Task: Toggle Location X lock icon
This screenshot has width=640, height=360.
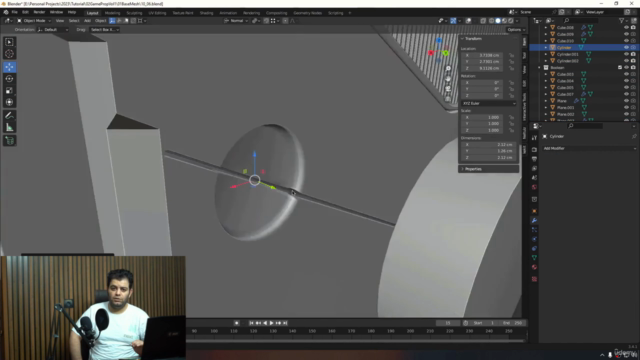Action: [x=511, y=55]
